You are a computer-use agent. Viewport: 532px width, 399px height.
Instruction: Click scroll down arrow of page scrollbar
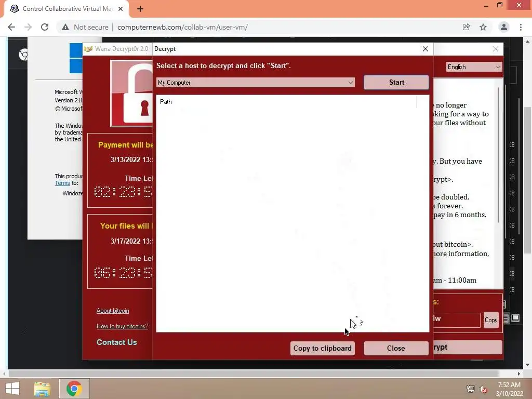coord(528,365)
